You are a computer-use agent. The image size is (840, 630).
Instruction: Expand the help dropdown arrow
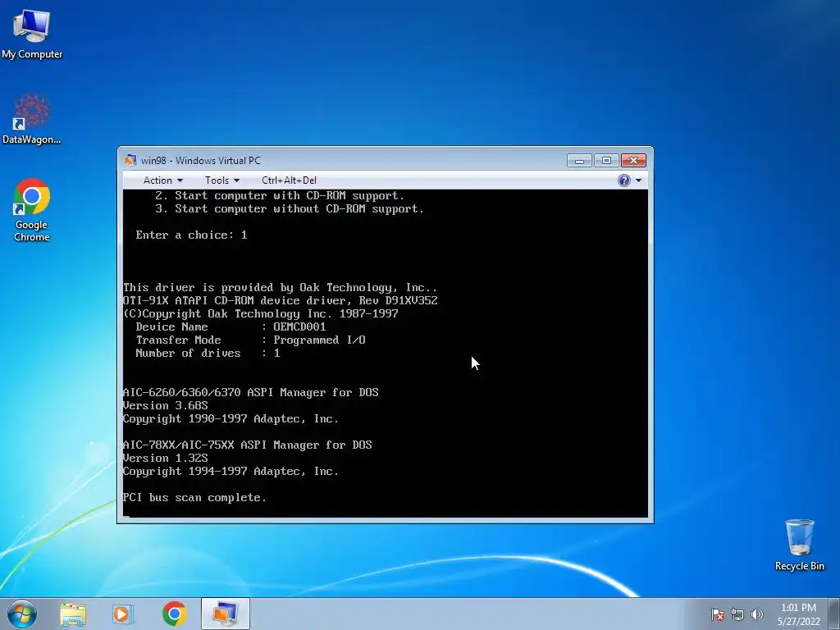tap(638, 180)
